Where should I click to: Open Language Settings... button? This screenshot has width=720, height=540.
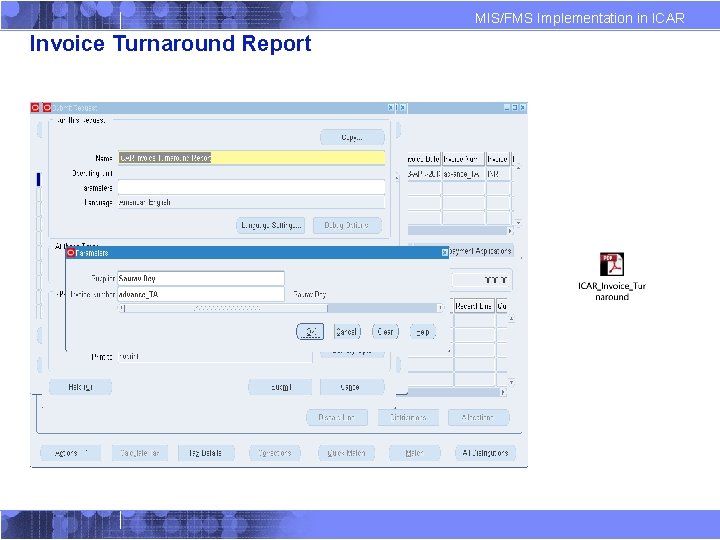click(271, 225)
